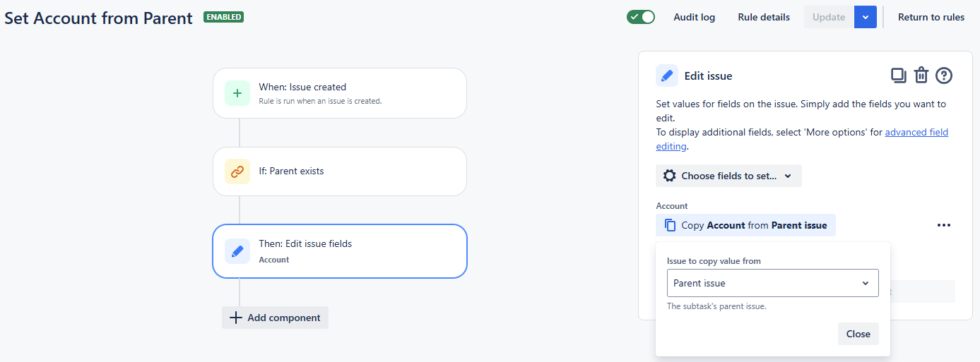Image resolution: width=980 pixels, height=362 pixels.
Task: Expand Choose fields to set dropdown
Action: pos(728,176)
